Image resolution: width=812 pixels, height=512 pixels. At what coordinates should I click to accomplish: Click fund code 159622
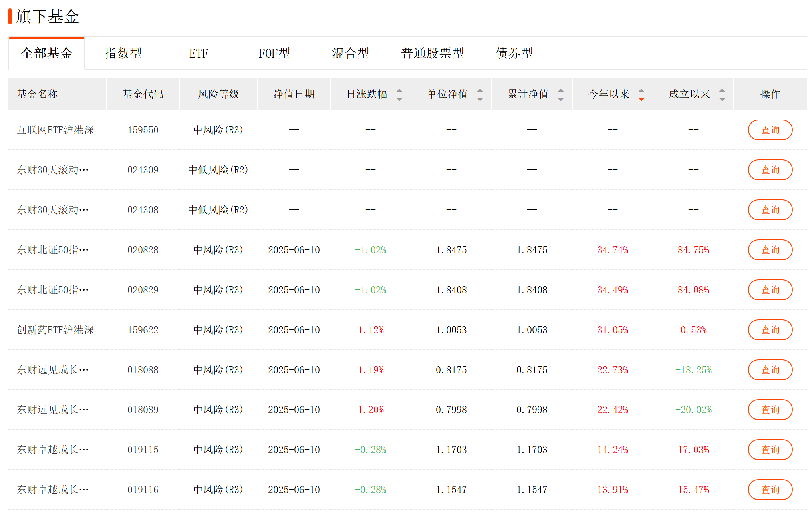[143, 330]
